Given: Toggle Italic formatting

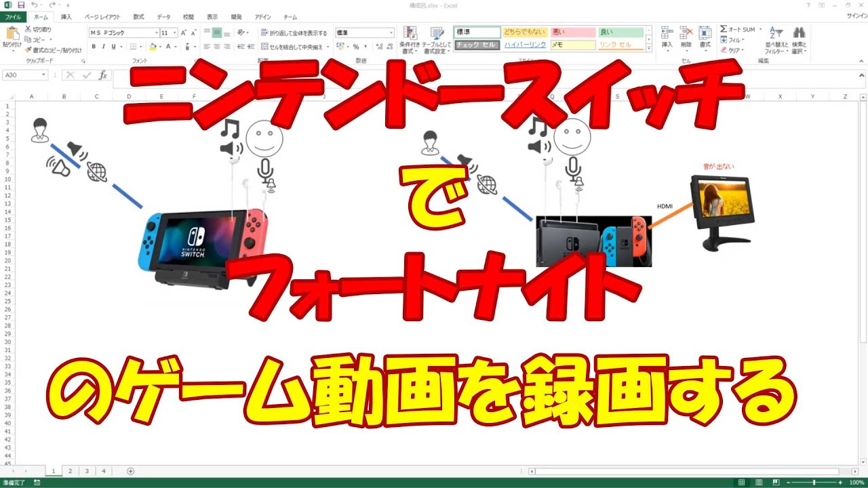Looking at the screenshot, I should (x=103, y=47).
